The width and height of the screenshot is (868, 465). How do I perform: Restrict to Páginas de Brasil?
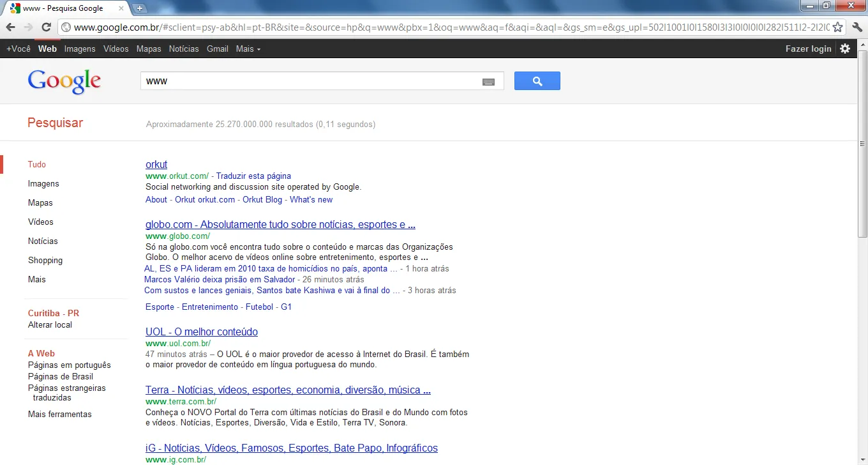(61, 376)
